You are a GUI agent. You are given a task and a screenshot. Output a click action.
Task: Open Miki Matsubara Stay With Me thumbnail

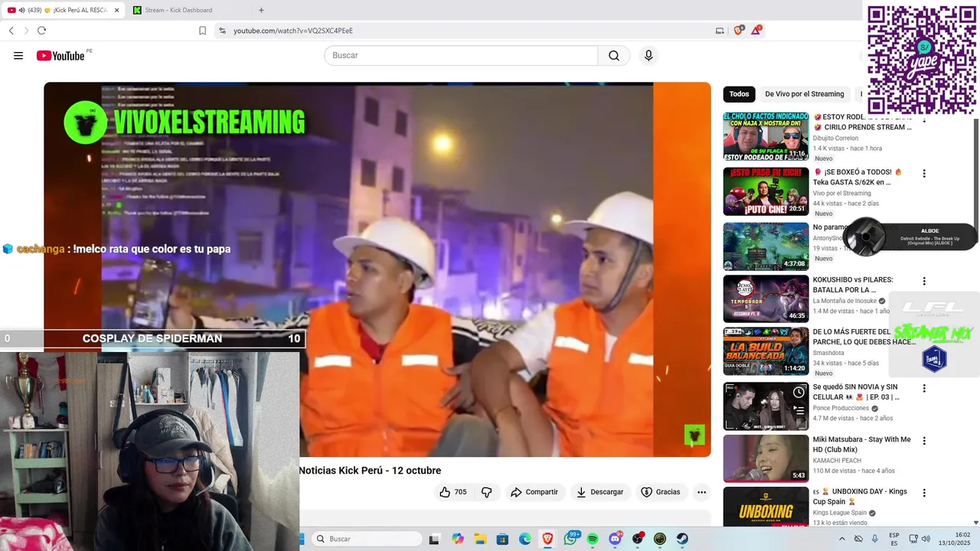click(x=766, y=458)
